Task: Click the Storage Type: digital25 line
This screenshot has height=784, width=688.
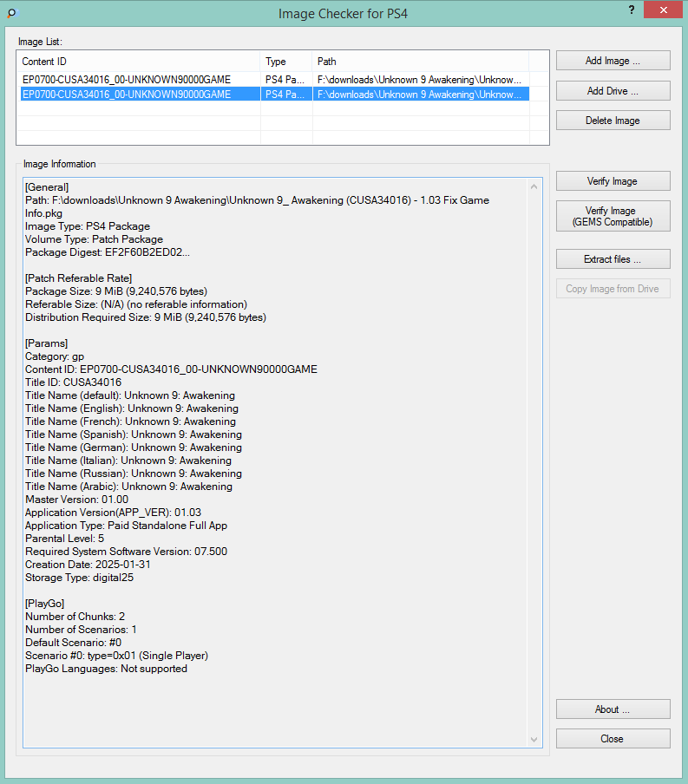Action: 80,578
